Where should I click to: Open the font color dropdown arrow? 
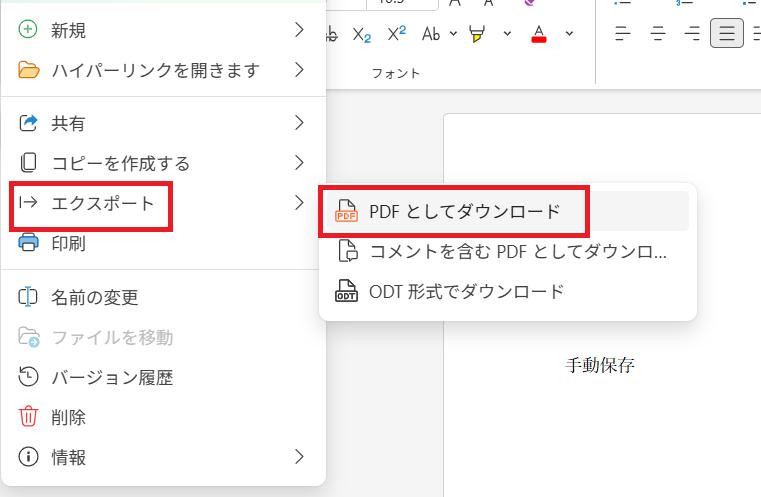click(569, 33)
